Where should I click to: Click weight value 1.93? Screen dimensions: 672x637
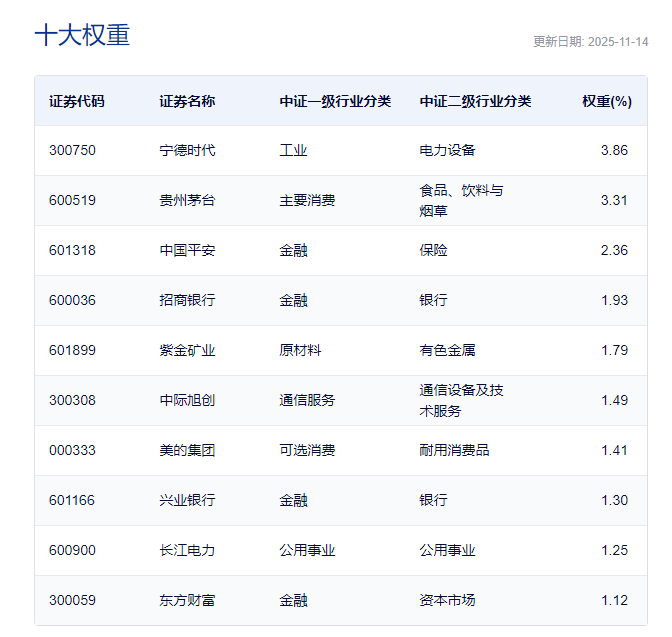[x=615, y=300]
